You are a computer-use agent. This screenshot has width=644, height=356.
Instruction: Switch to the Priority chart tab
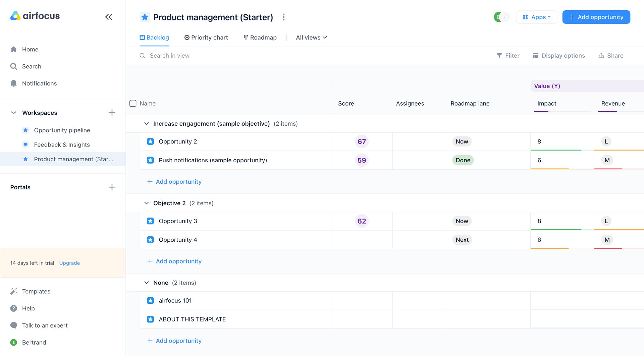pos(206,37)
